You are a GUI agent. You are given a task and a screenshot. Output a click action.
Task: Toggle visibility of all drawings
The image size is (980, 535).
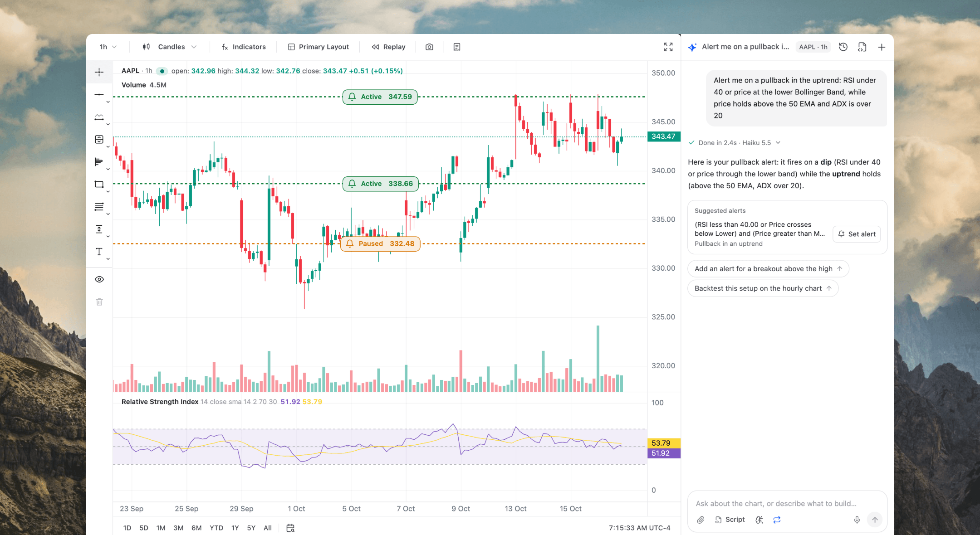(x=99, y=279)
